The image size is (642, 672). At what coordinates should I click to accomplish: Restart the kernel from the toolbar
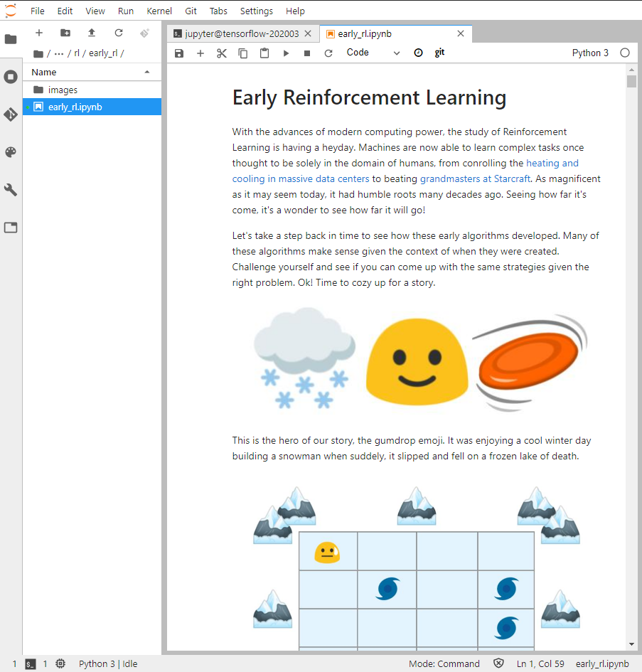(x=328, y=53)
